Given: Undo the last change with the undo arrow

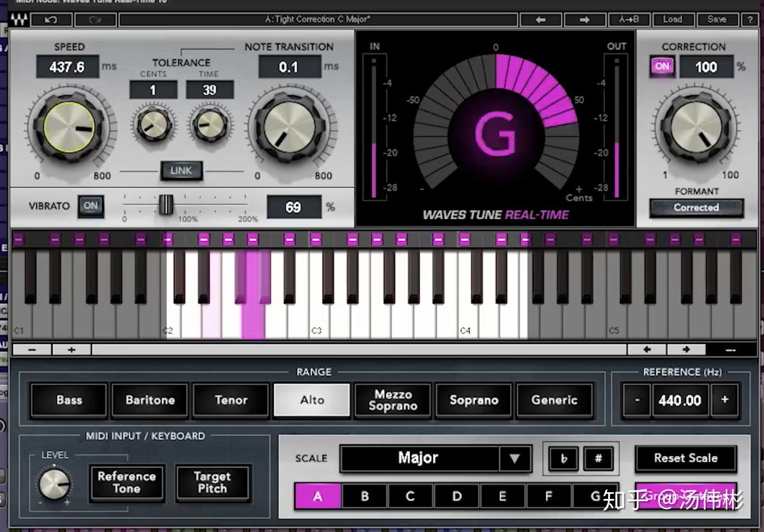Looking at the screenshot, I should click(x=51, y=20).
